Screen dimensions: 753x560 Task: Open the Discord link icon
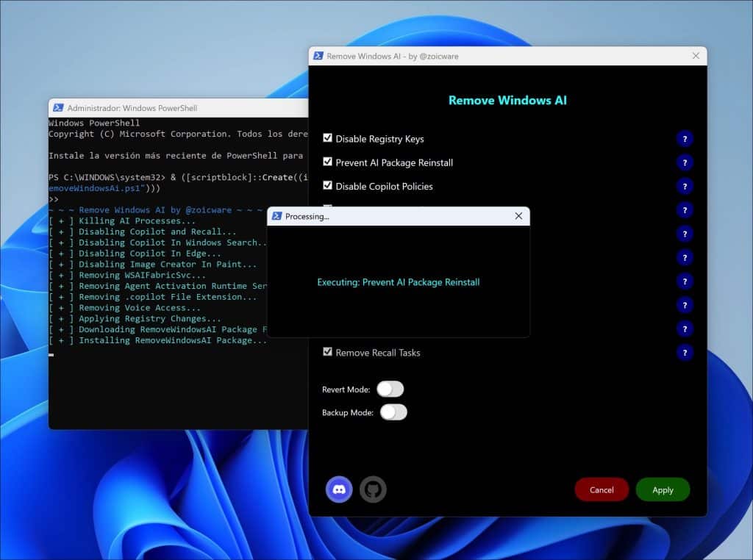(x=339, y=489)
